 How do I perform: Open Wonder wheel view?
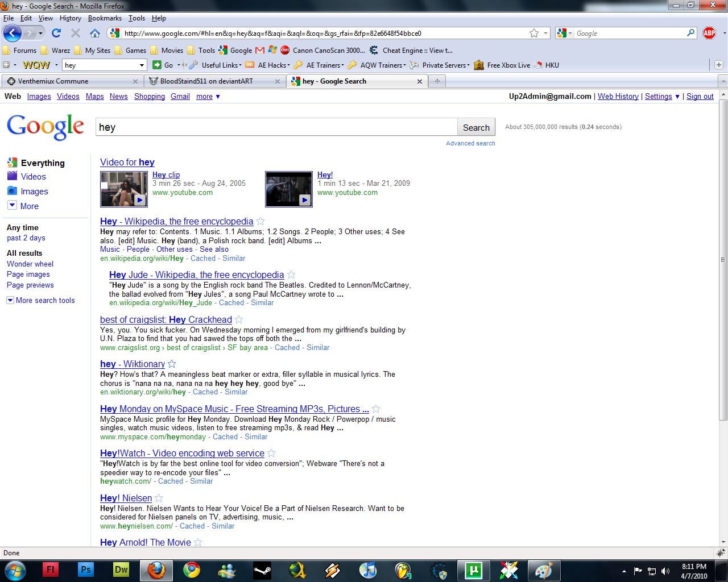pyautogui.click(x=30, y=264)
